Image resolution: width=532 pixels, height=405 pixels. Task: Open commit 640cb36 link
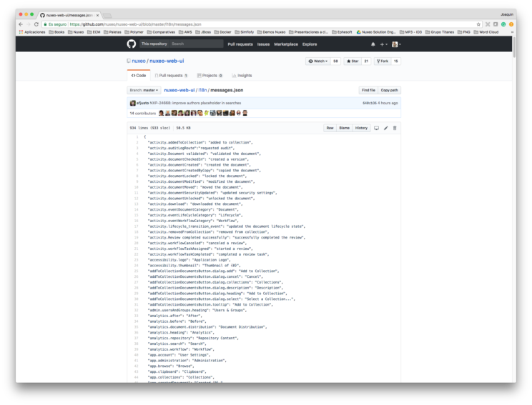pos(369,103)
